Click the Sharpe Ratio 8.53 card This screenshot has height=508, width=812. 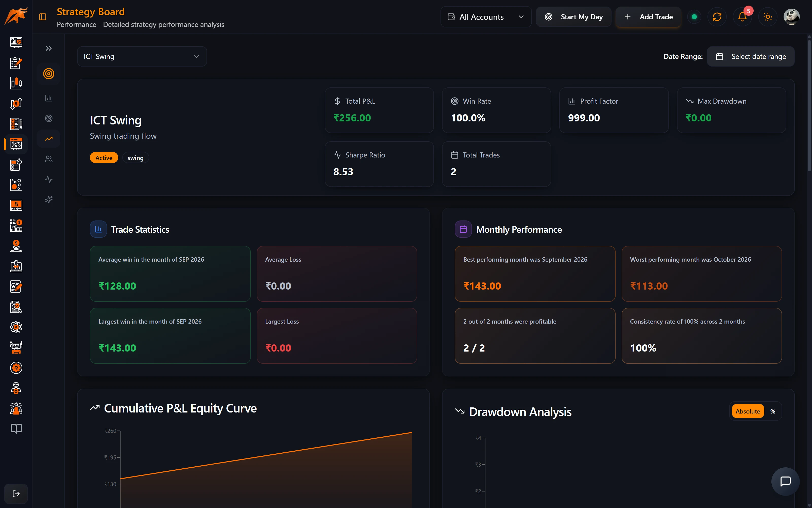(379, 164)
